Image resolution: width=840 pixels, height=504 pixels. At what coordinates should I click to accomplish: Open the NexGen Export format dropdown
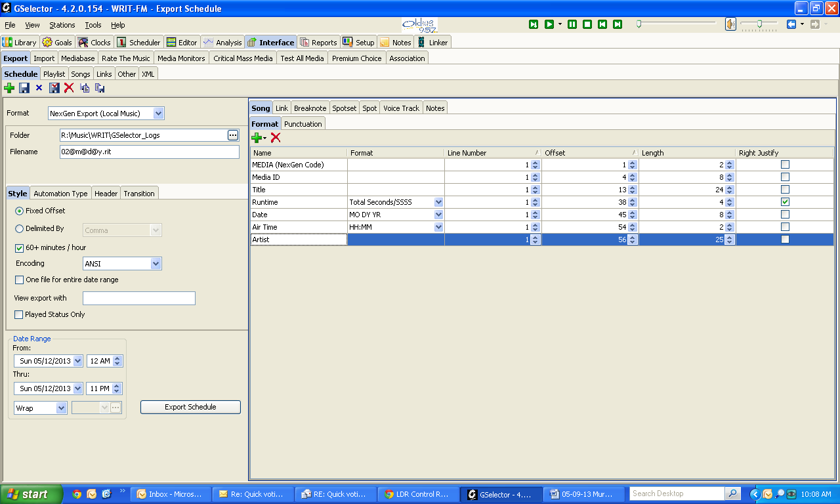tap(158, 114)
